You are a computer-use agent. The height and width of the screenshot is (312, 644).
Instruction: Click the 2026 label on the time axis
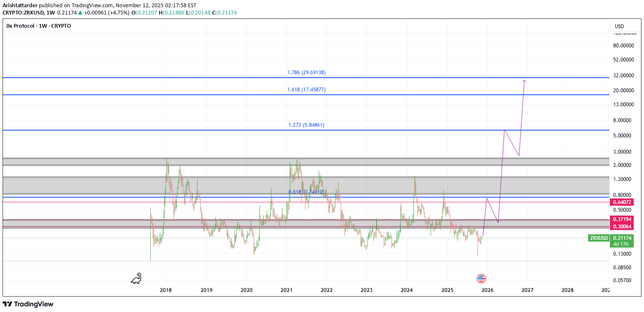pos(487,290)
